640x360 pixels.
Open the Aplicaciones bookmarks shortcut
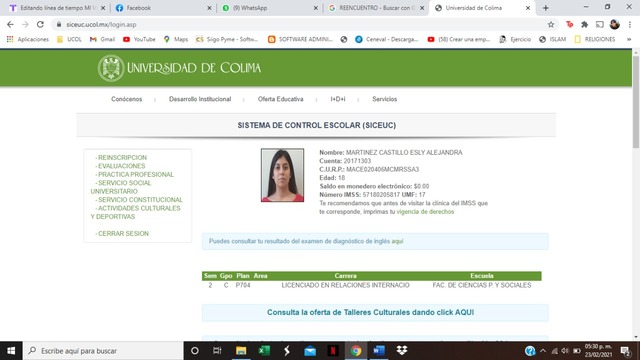[28, 39]
